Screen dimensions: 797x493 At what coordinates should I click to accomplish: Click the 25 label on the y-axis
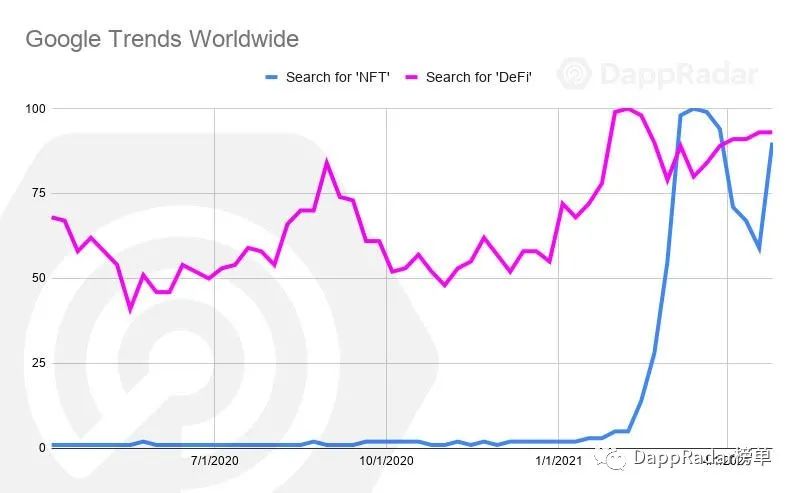click(36, 363)
